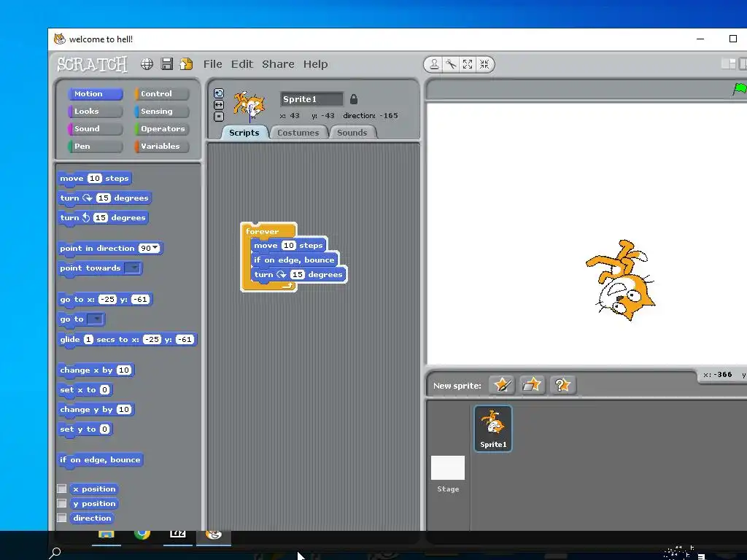The image size is (747, 560).
Task: Click 10 value in palette move block
Action: pos(95,178)
